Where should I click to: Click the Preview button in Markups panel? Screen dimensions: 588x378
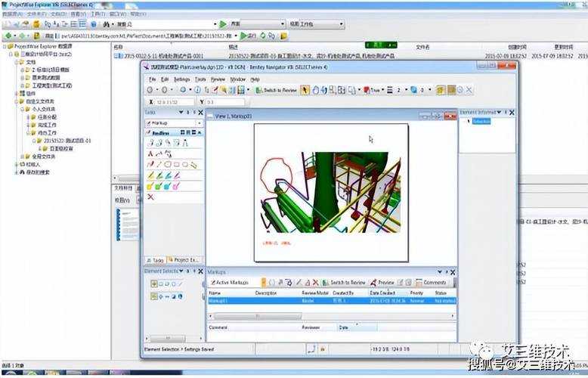point(382,282)
